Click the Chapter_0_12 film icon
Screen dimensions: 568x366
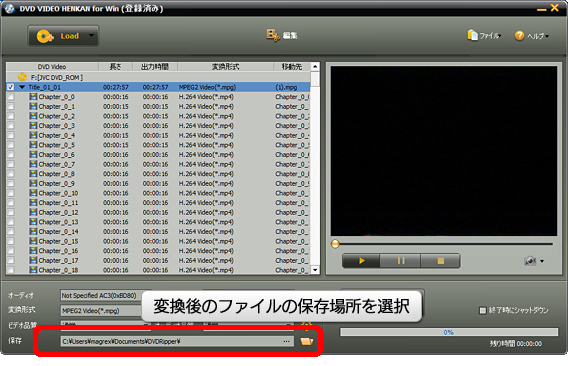(x=33, y=212)
